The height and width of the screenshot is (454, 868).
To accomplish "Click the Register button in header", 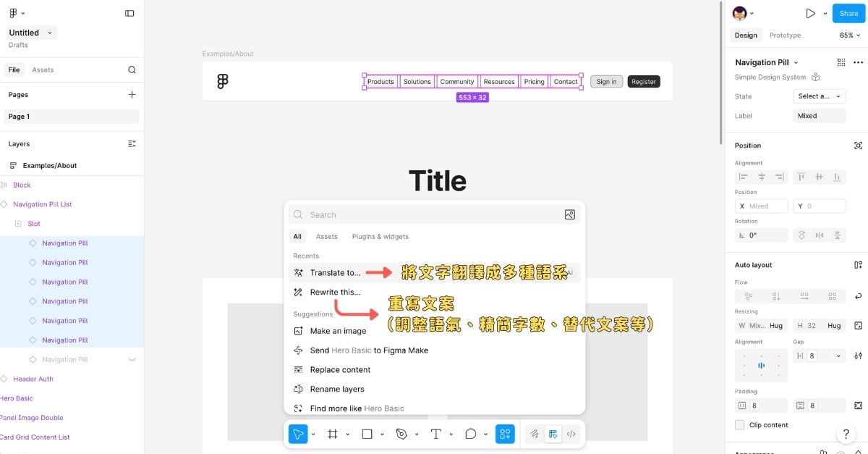I will click(x=643, y=82).
